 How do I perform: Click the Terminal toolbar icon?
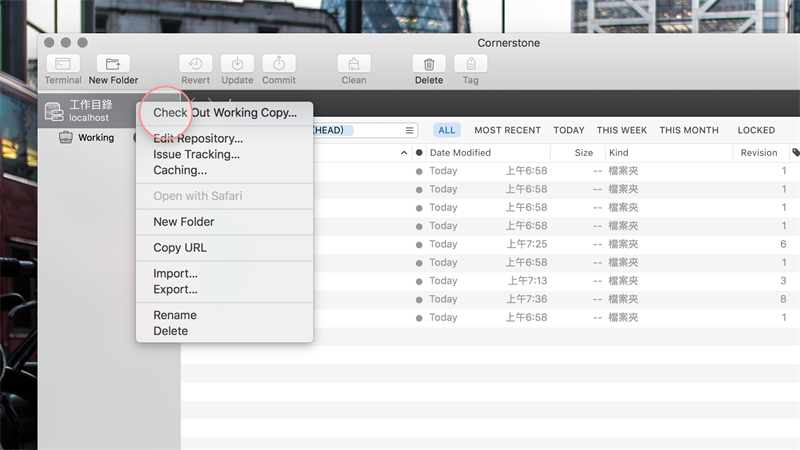click(62, 64)
